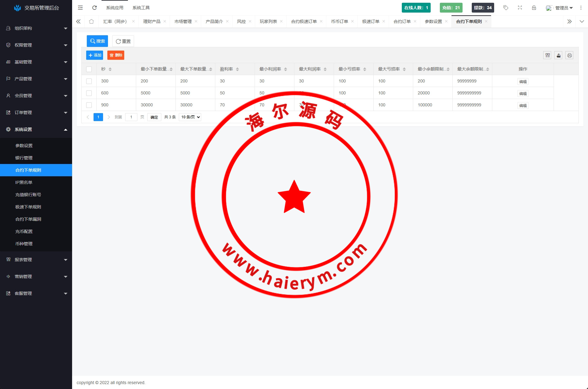Check the box for the 600 seconds row
The image size is (588, 389).
[89, 93]
